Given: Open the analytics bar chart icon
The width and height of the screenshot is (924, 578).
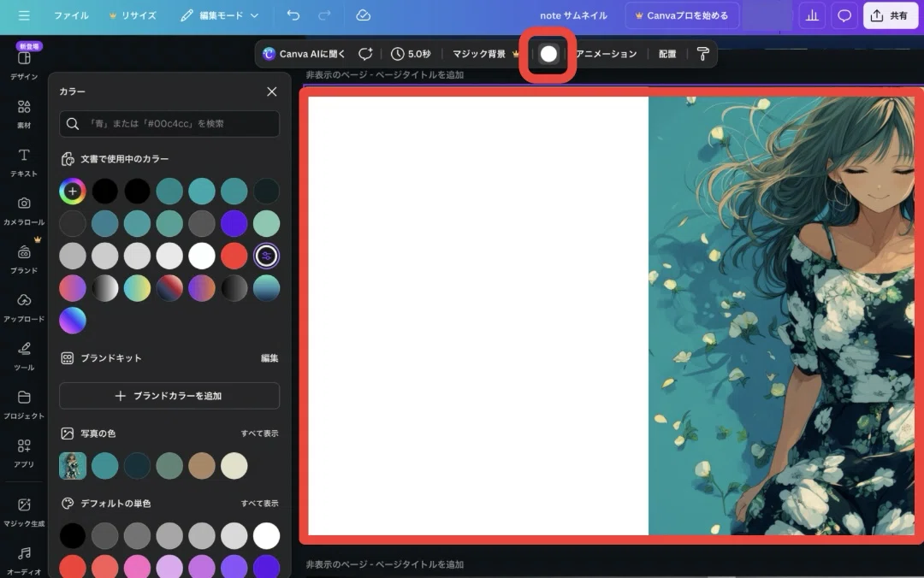Looking at the screenshot, I should pos(812,15).
